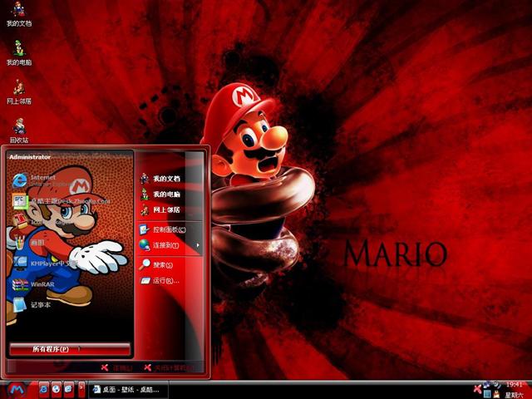Launch WinRAR from start menu
This screenshot has width=532, height=399.
(33, 284)
